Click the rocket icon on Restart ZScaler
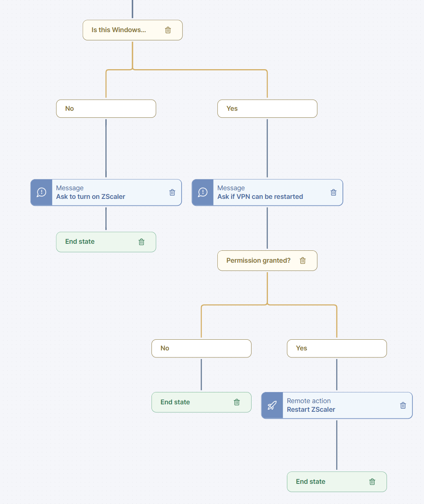 [272, 406]
